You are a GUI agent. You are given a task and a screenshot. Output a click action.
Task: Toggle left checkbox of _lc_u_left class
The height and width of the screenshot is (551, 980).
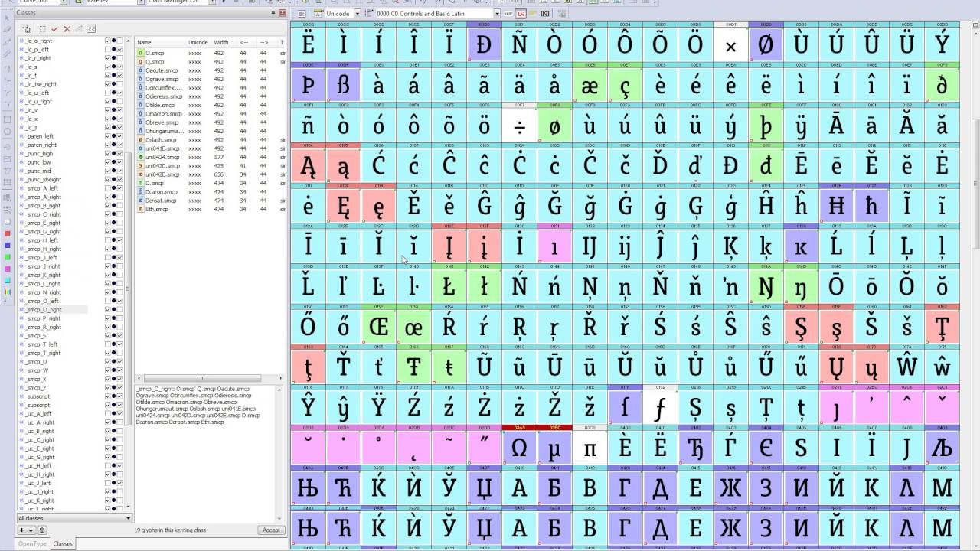coord(108,93)
